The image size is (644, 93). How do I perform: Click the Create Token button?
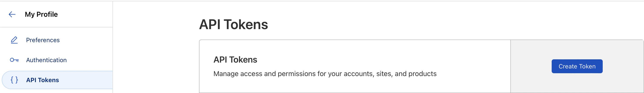pyautogui.click(x=577, y=66)
